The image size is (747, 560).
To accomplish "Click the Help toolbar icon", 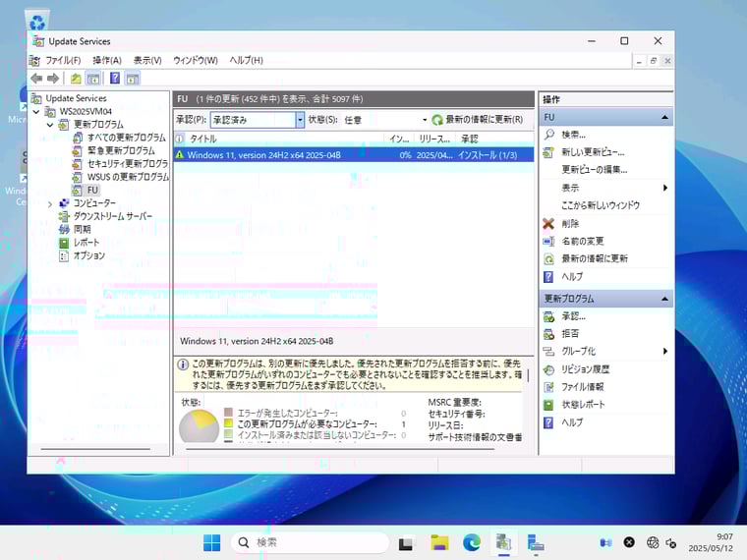I will [x=115, y=78].
